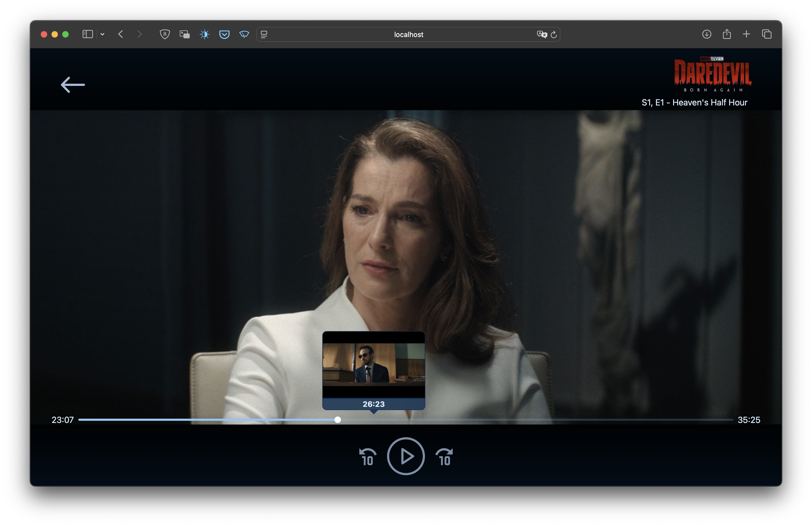Open the page reader menu icon
Viewport: 812px width, 526px height.
[264, 34]
